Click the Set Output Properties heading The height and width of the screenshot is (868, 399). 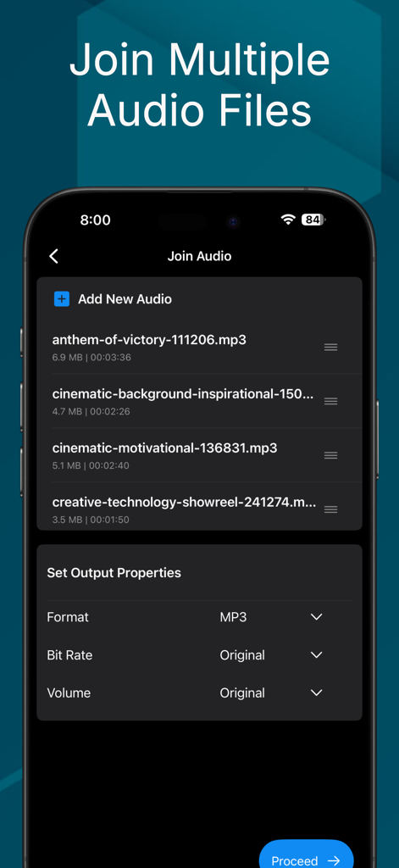click(114, 573)
